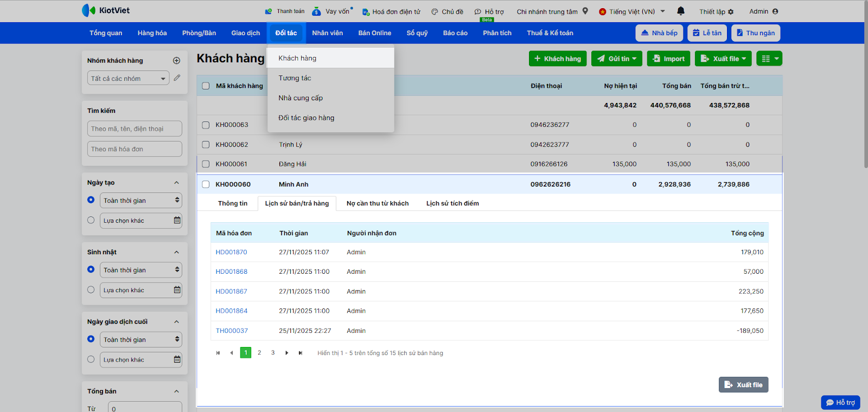Click the pencil edit icon for customer group
This screenshot has width=868, height=412.
pos(177,78)
